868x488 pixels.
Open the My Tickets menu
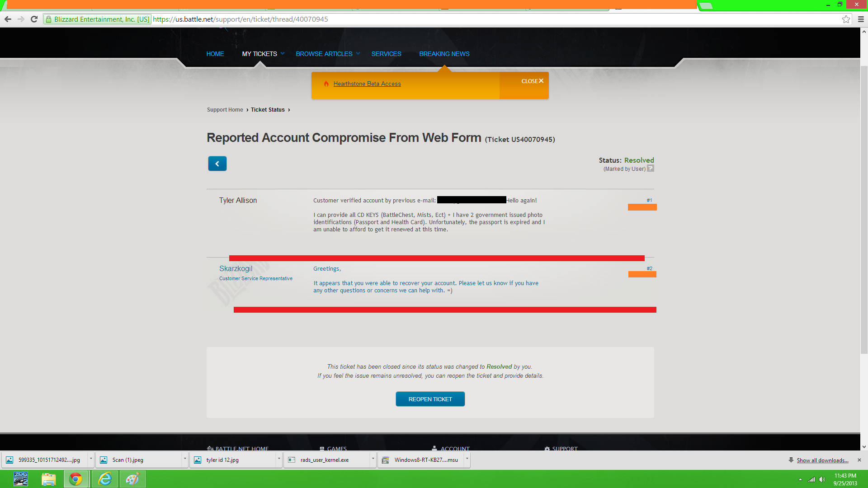click(x=259, y=54)
